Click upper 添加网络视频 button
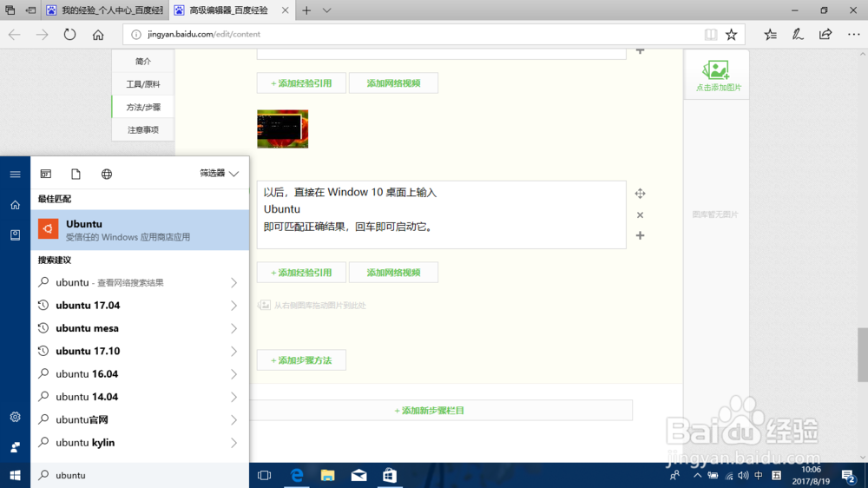 pos(393,83)
